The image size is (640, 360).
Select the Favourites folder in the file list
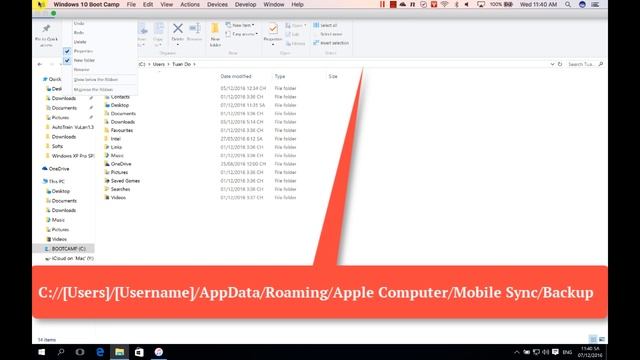119,130
